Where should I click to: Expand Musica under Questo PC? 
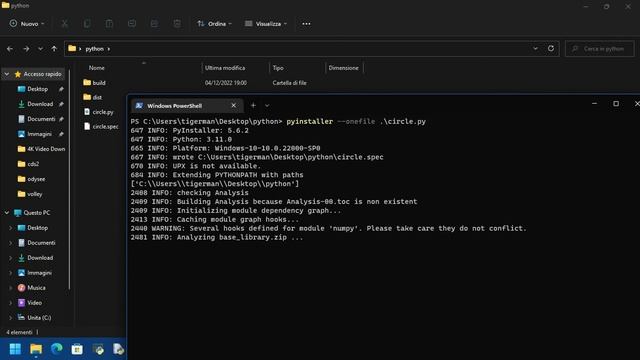pos(11,288)
